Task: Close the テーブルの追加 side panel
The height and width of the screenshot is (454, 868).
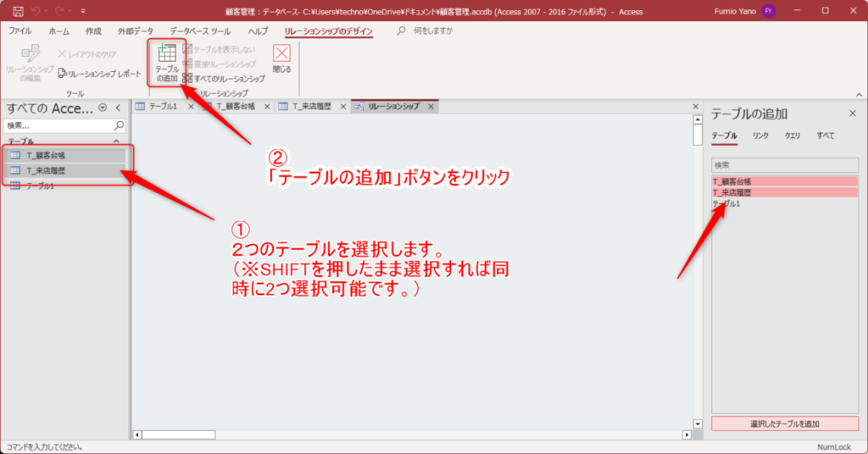Action: (853, 113)
